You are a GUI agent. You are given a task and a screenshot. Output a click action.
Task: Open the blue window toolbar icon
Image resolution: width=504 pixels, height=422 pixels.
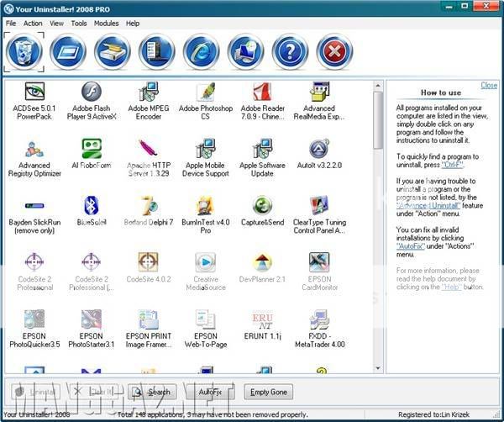[68, 52]
